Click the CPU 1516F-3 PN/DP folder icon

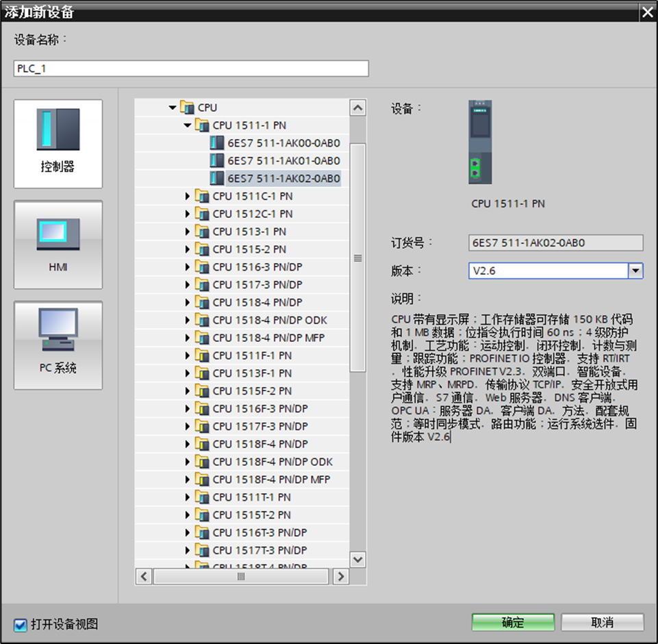tap(202, 408)
